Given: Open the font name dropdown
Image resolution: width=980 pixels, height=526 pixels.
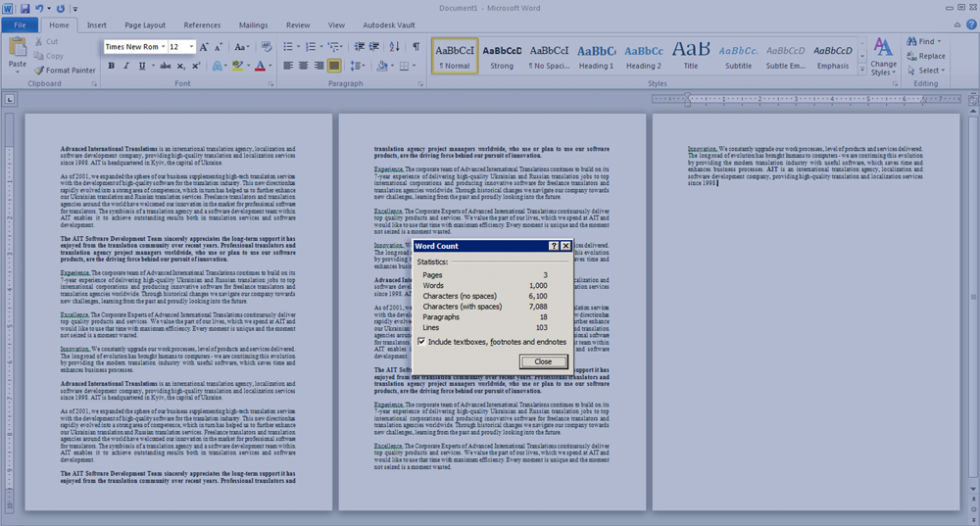Looking at the screenshot, I should coord(163,47).
